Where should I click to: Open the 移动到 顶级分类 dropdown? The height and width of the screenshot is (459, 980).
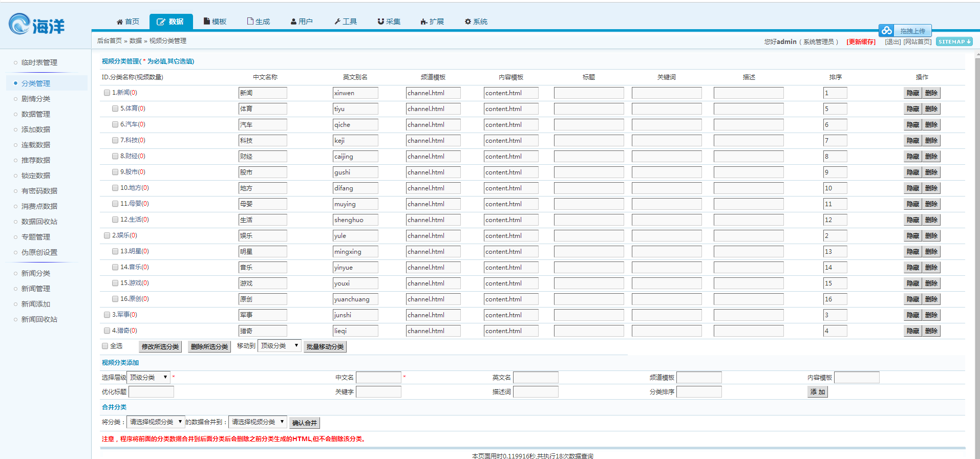point(280,346)
